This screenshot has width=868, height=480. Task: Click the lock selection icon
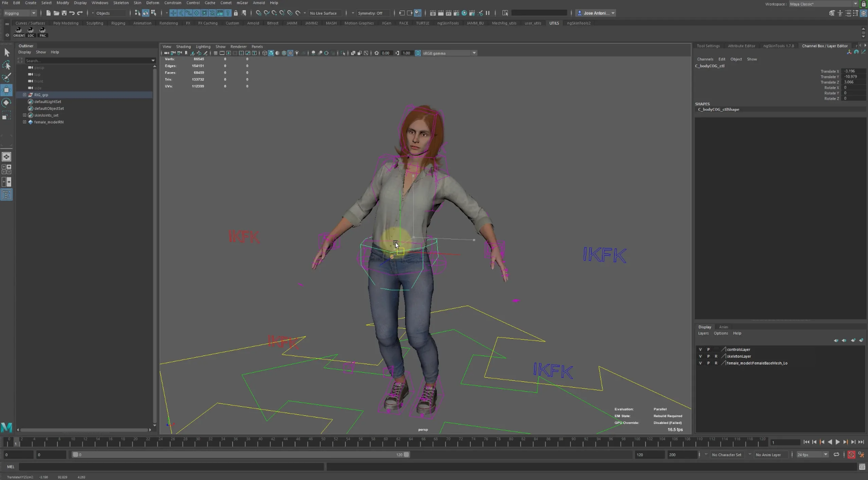click(236, 13)
